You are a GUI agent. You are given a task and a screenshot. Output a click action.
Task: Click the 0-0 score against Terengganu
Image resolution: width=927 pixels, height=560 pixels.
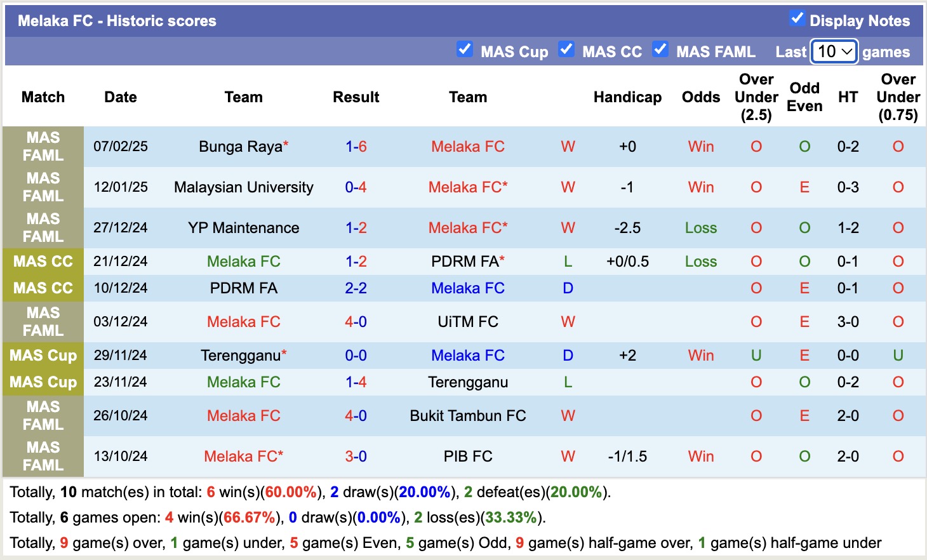coord(356,356)
